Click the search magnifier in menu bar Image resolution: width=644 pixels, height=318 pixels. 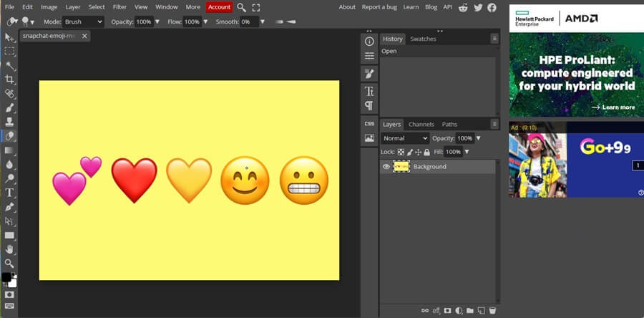242,7
